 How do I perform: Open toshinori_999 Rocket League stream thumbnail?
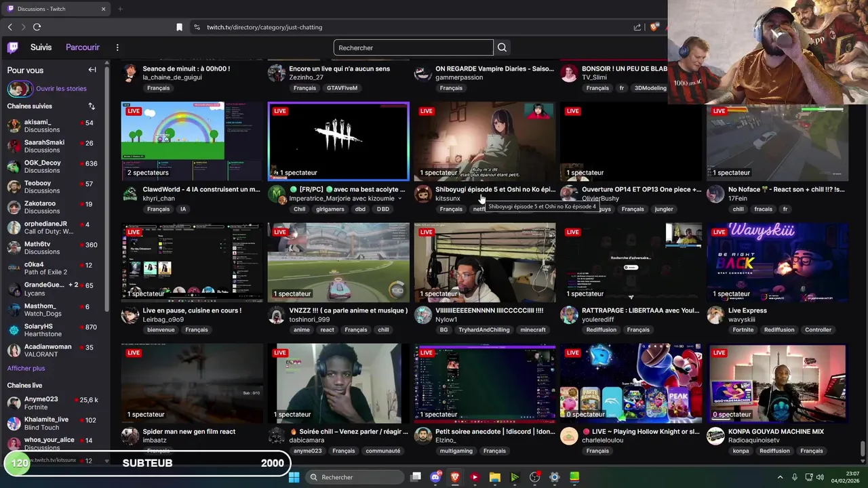tap(338, 262)
